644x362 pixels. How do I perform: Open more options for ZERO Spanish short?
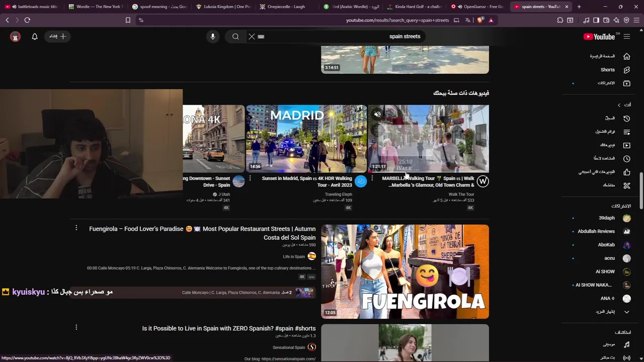tap(76, 327)
